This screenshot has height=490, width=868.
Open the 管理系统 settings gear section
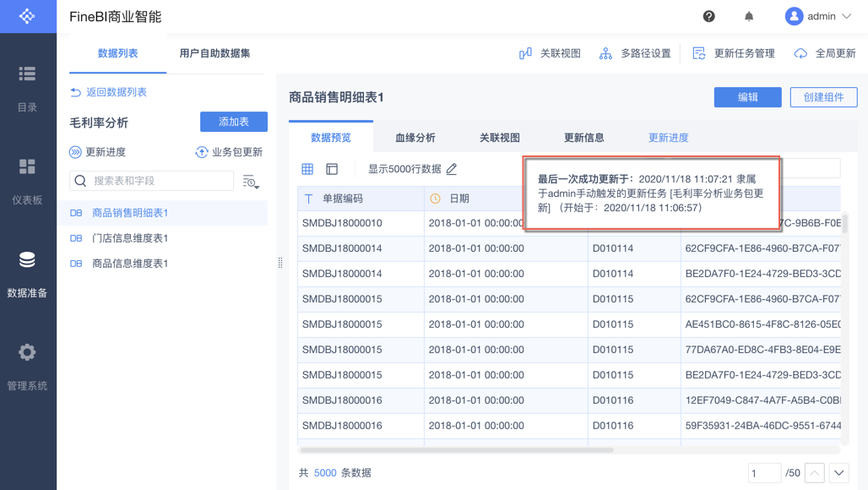pyautogui.click(x=27, y=367)
